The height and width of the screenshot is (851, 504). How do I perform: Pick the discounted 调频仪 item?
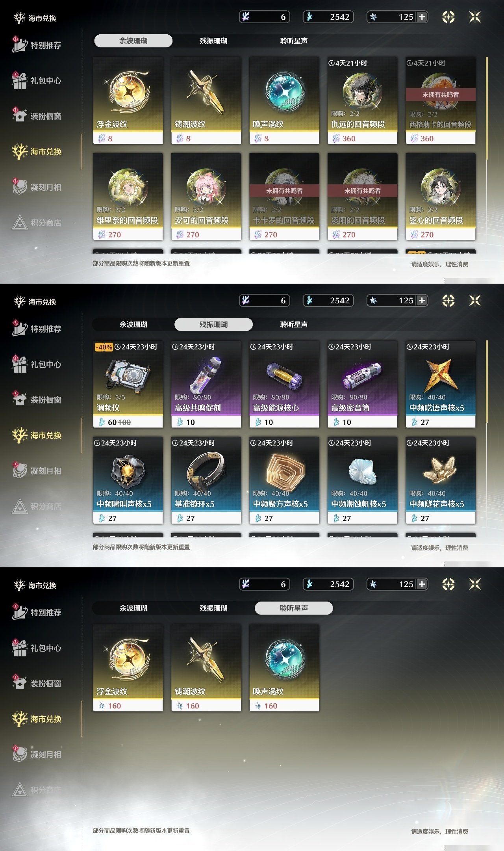[x=128, y=384]
